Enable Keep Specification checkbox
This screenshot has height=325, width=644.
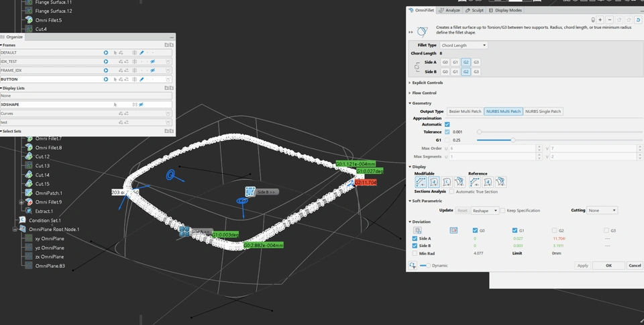[502, 210]
